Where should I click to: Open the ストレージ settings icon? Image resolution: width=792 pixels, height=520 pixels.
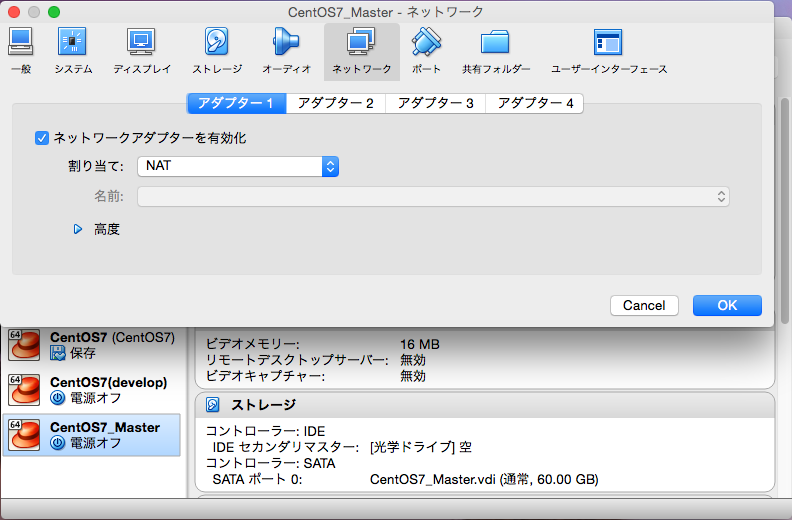[x=217, y=51]
